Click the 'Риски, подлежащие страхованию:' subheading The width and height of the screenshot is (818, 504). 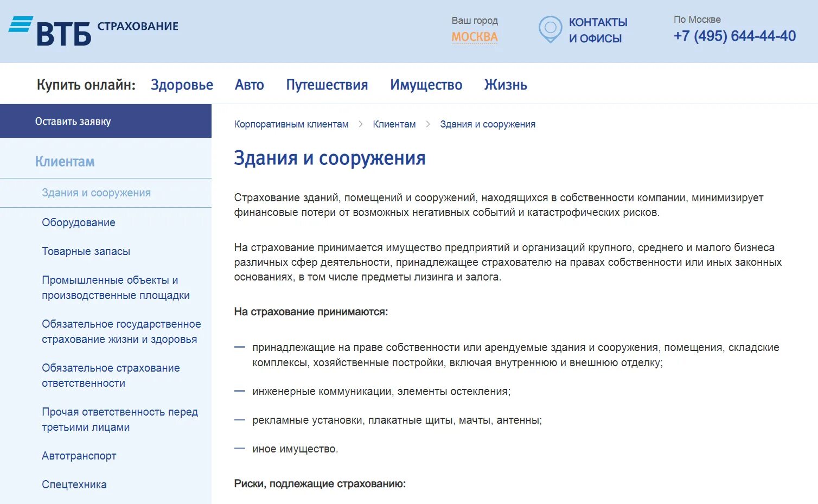[320, 484]
